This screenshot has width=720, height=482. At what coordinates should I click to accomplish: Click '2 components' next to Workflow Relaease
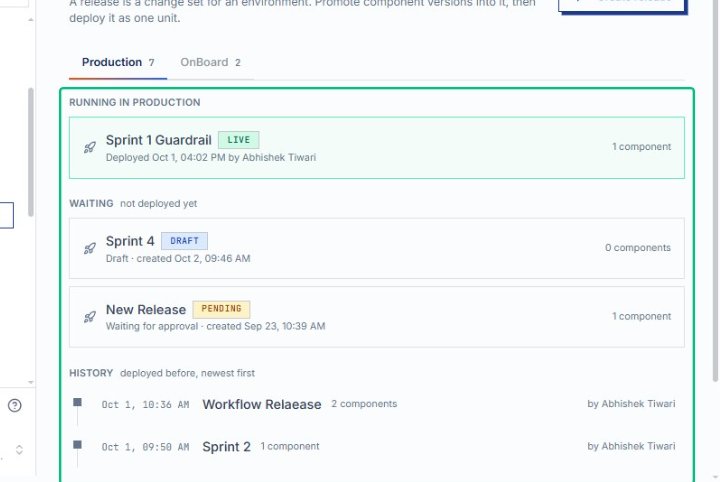point(364,404)
